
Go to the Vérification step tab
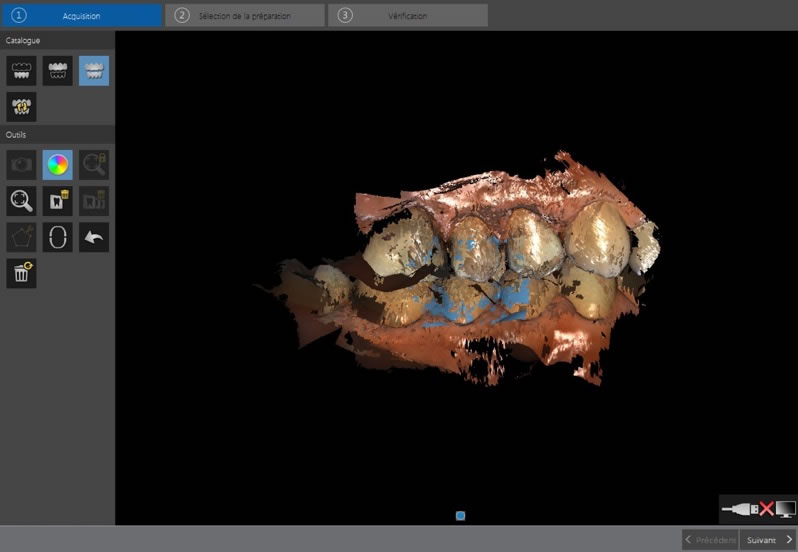[x=407, y=15]
